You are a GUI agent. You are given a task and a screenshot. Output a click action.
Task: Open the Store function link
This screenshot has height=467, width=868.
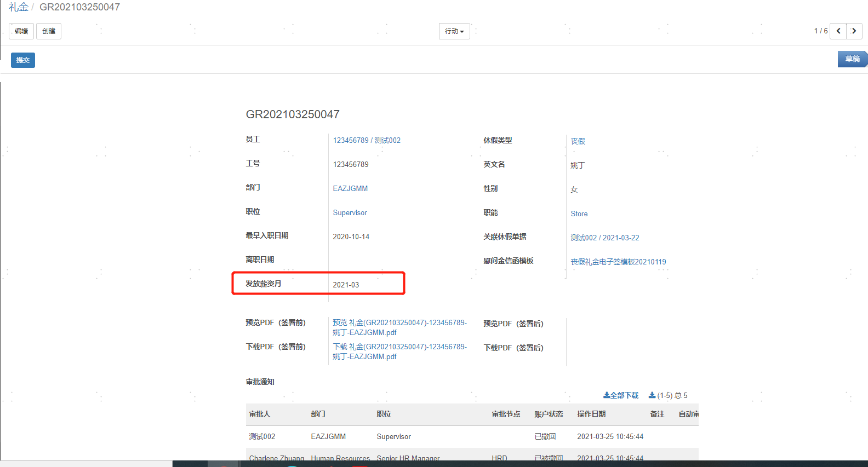(x=579, y=214)
